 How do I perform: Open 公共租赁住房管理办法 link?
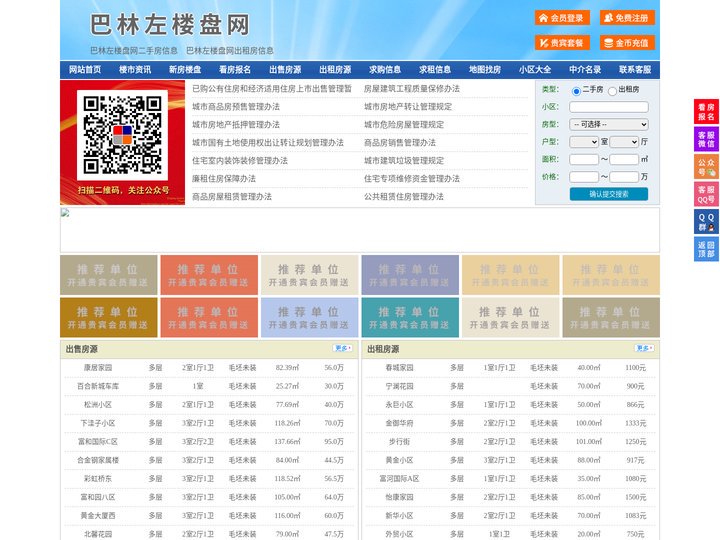coord(404,197)
